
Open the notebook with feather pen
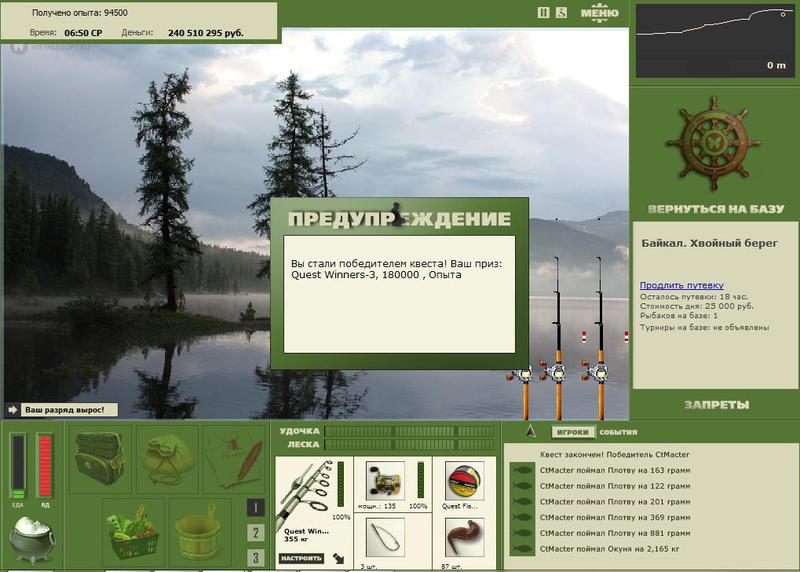[x=235, y=459]
